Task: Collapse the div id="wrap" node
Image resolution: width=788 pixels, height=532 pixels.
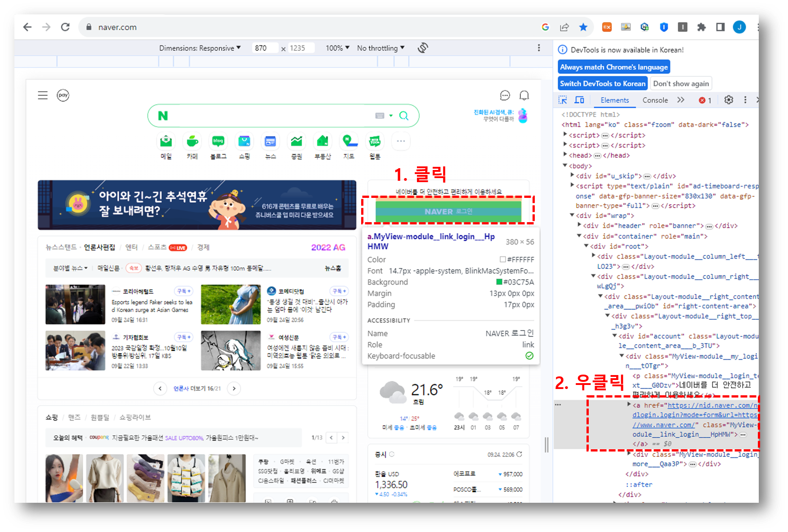Action: tap(572, 215)
